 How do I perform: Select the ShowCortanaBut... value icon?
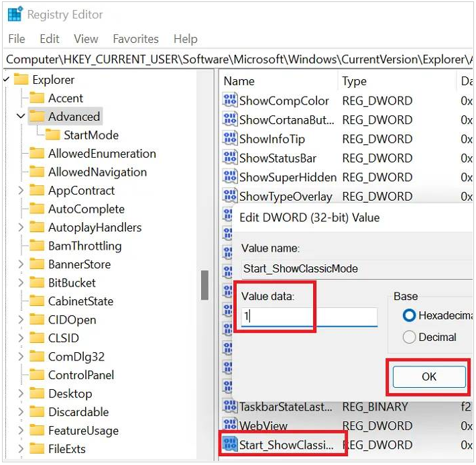[230, 119]
